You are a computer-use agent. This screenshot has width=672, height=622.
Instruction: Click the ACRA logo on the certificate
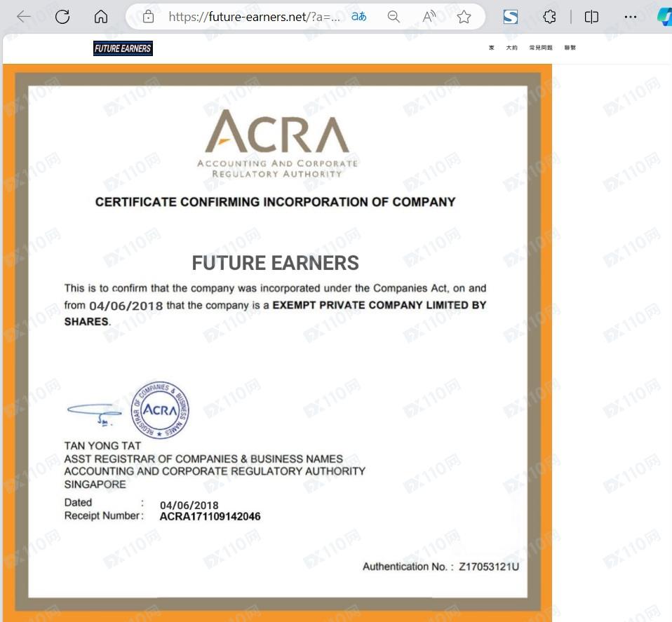pos(277,144)
